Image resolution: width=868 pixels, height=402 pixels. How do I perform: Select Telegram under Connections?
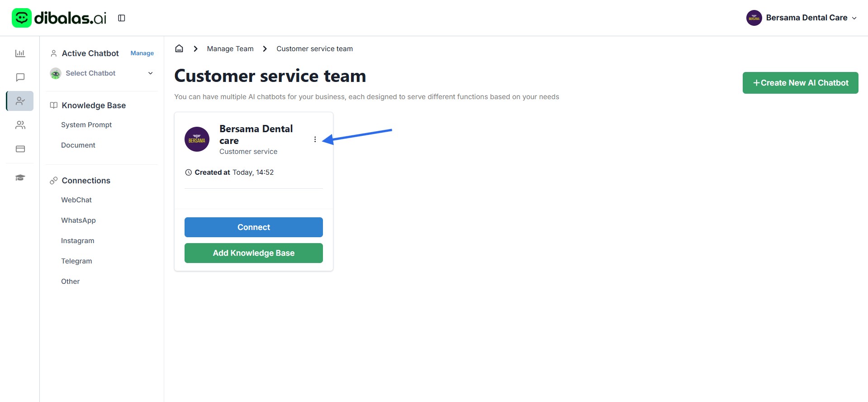(x=76, y=261)
